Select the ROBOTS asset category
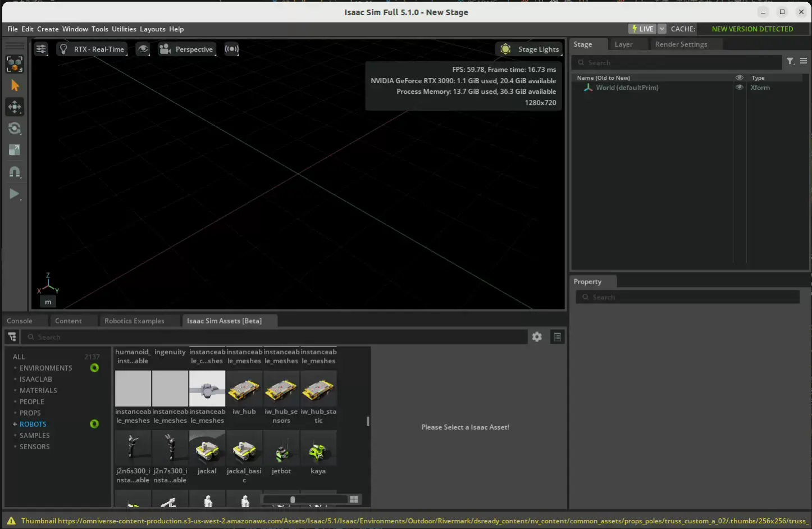The width and height of the screenshot is (812, 529). 33,425
